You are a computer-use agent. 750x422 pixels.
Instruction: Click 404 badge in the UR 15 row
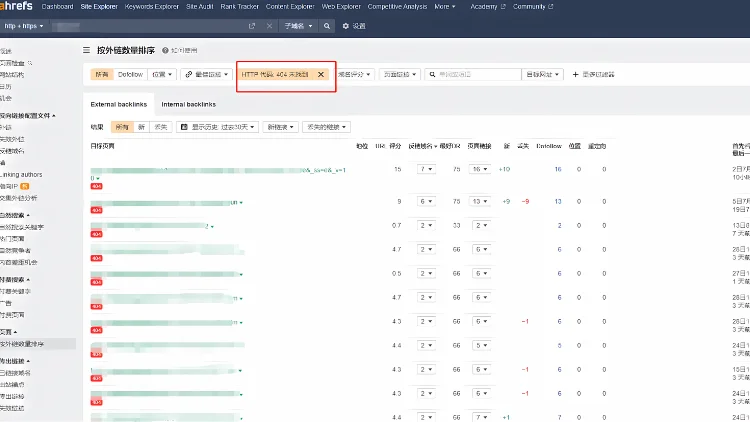point(97,186)
